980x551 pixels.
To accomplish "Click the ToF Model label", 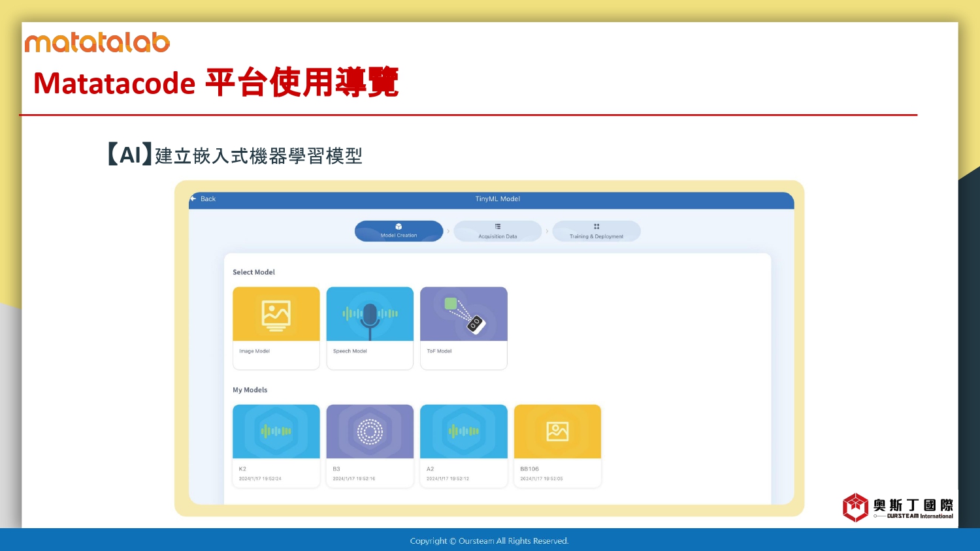I will [x=439, y=351].
